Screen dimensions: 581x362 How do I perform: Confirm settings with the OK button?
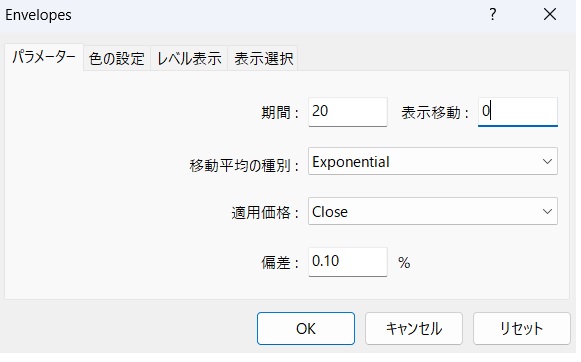pos(306,329)
